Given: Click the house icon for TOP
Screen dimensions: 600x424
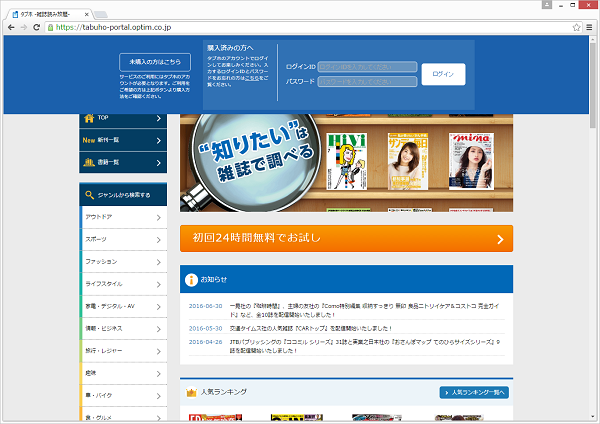Looking at the screenshot, I should (89, 118).
